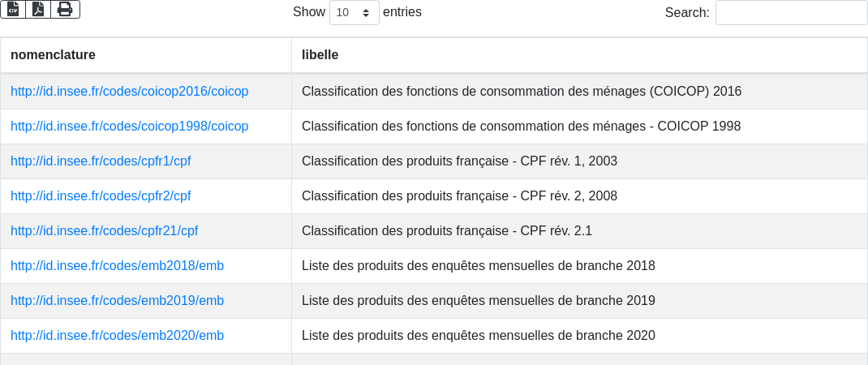
Task: Open emb2018/emb nomenclature link
Action: [118, 266]
